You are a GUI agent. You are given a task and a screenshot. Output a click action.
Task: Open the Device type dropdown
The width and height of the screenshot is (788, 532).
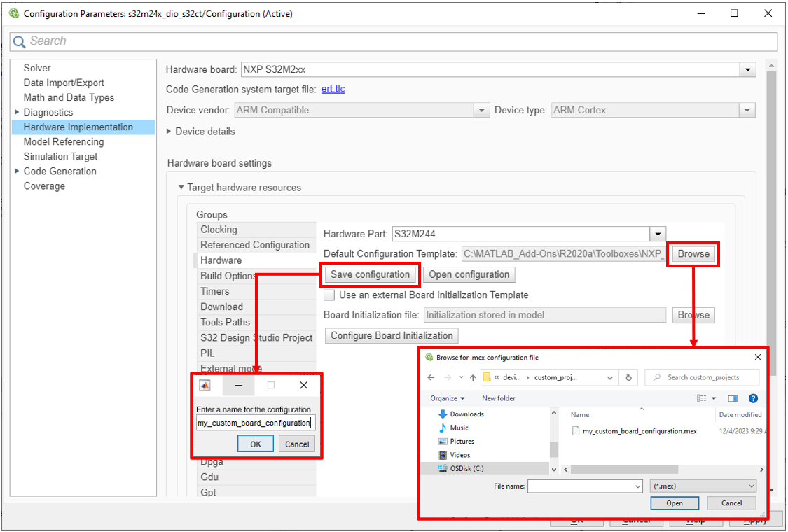click(747, 110)
